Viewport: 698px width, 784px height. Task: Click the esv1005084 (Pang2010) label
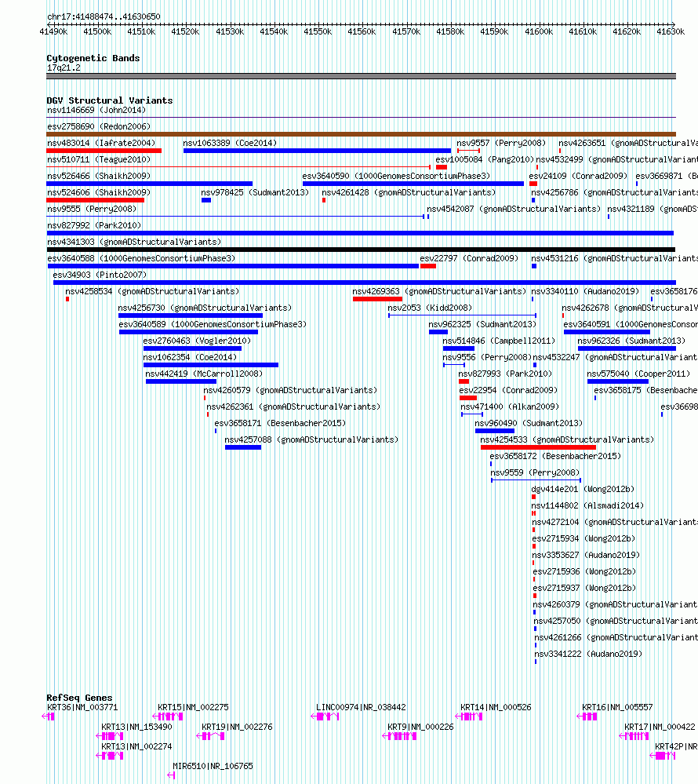(x=485, y=159)
